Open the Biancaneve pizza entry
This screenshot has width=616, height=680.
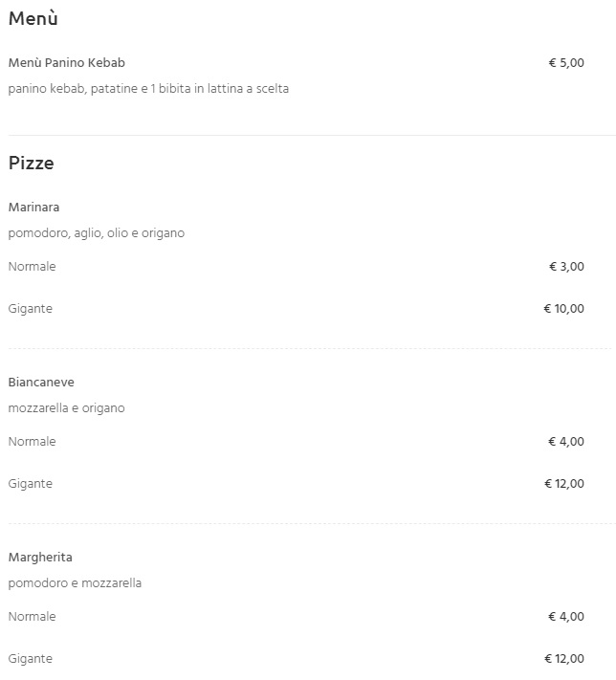coord(41,383)
